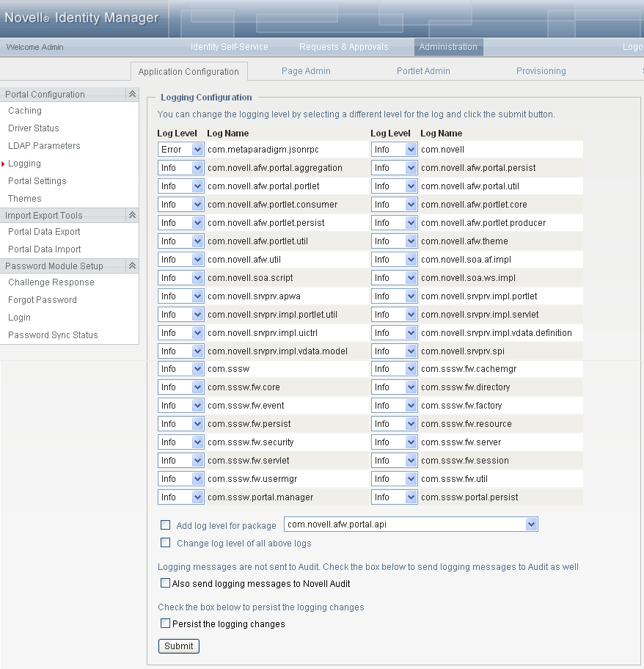644x669 pixels.
Task: Open Password Sync Status
Action: tap(53, 335)
